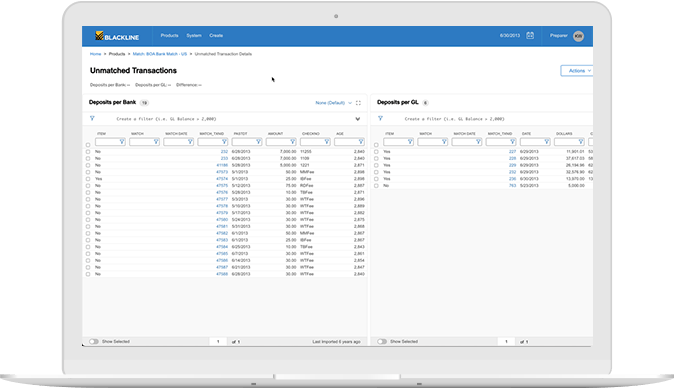Click the Deposits per Bank page number field
Image resolution: width=674 pixels, height=390 pixels.
(218, 341)
